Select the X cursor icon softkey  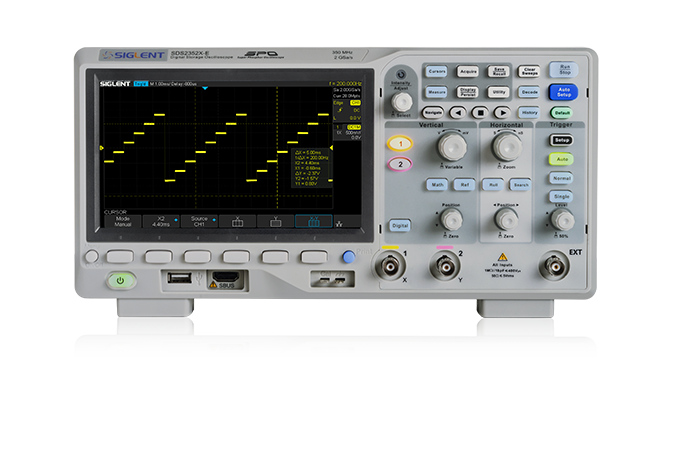click(x=237, y=222)
